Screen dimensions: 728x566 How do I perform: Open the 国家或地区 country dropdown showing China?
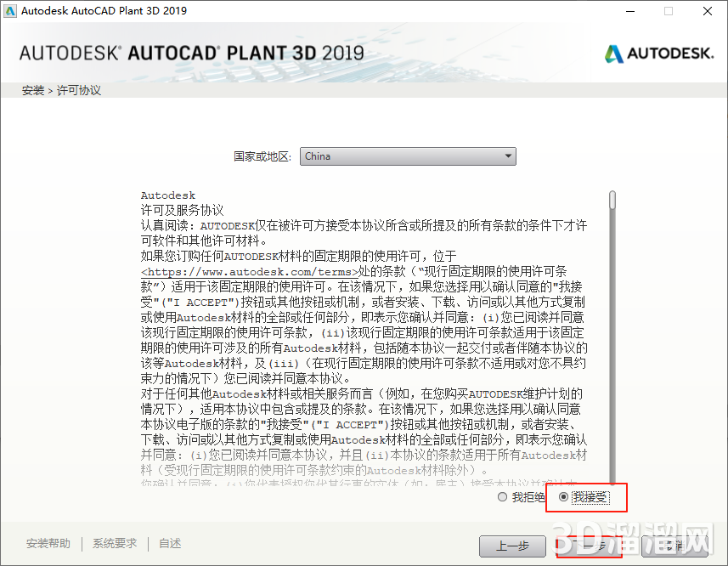pyautogui.click(x=408, y=156)
